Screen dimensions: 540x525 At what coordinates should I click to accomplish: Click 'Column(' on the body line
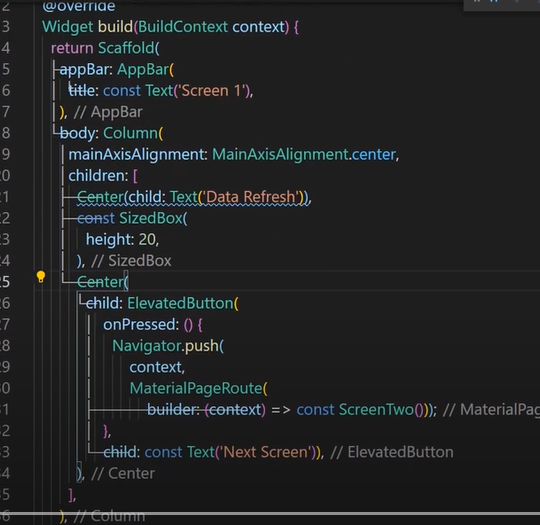[x=133, y=133]
